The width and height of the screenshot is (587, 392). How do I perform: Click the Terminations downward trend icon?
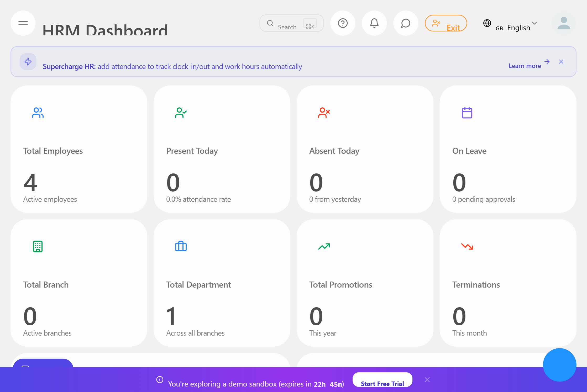coord(467,246)
